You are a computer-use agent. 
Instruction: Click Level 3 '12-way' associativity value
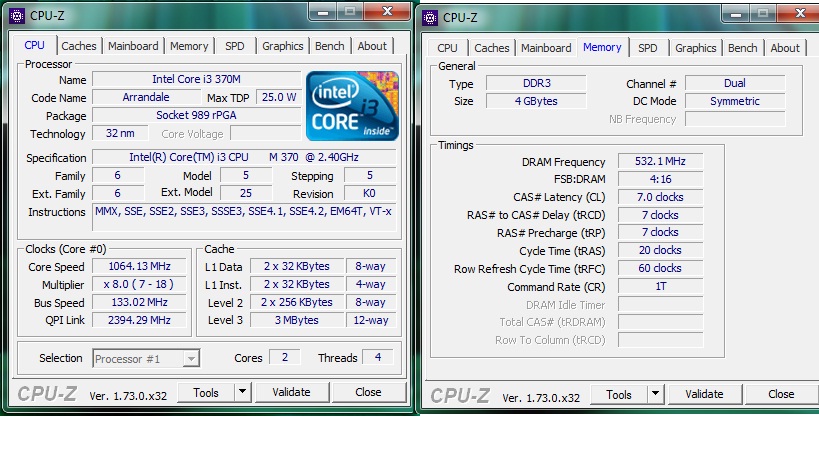click(371, 320)
